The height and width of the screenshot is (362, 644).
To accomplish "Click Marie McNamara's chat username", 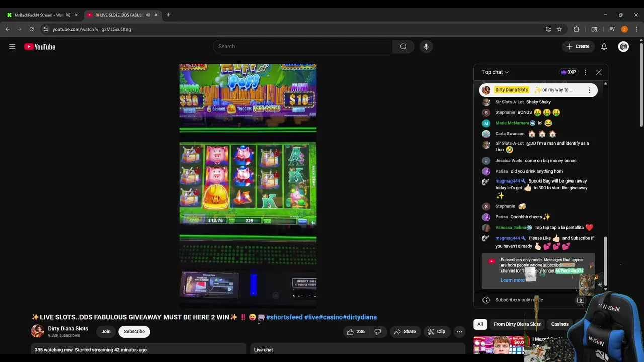I will point(512,123).
